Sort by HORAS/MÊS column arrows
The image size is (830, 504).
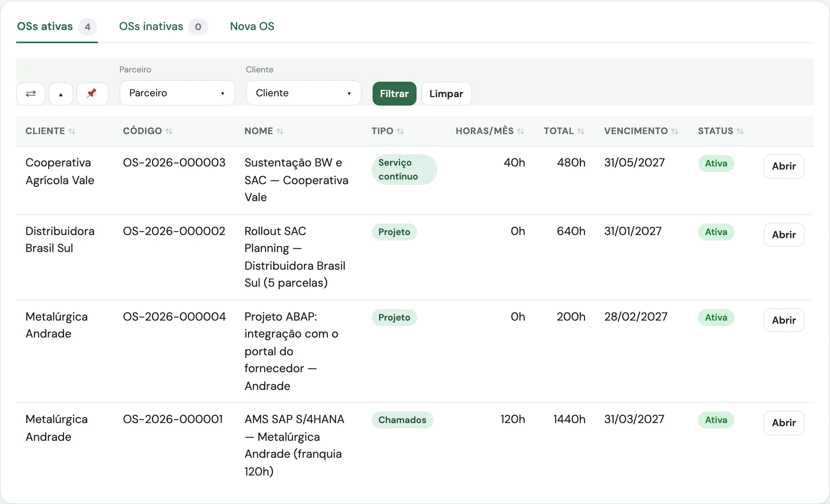[521, 131]
